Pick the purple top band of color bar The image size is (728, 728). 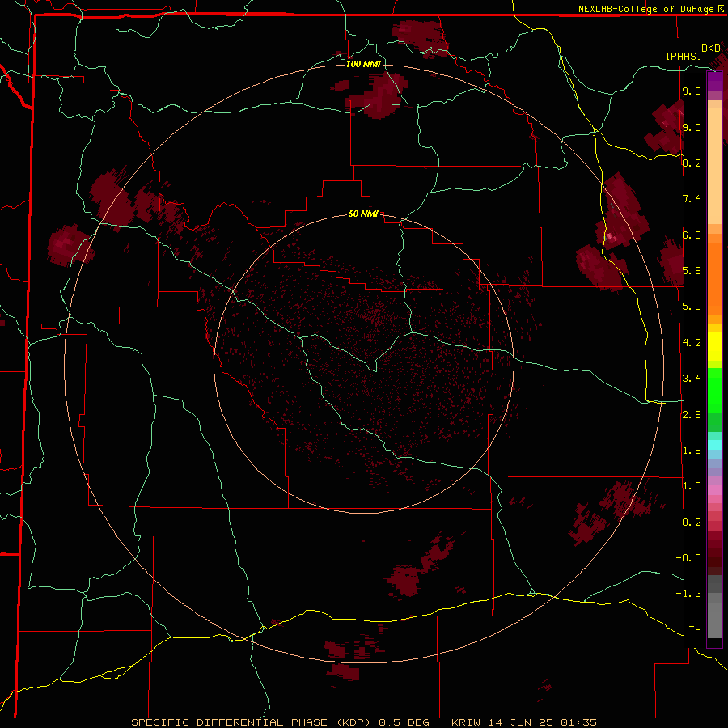click(714, 81)
